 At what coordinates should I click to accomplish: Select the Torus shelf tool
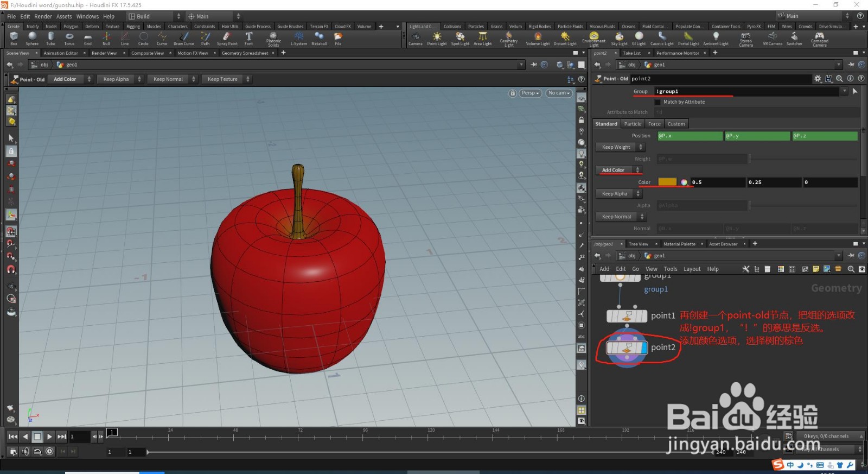click(x=69, y=39)
